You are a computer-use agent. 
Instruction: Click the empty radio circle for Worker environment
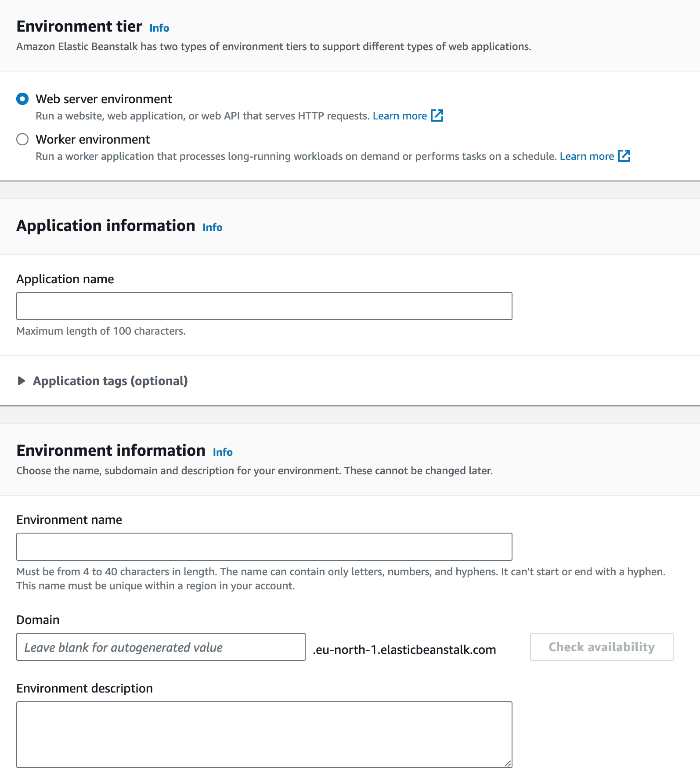(x=22, y=139)
